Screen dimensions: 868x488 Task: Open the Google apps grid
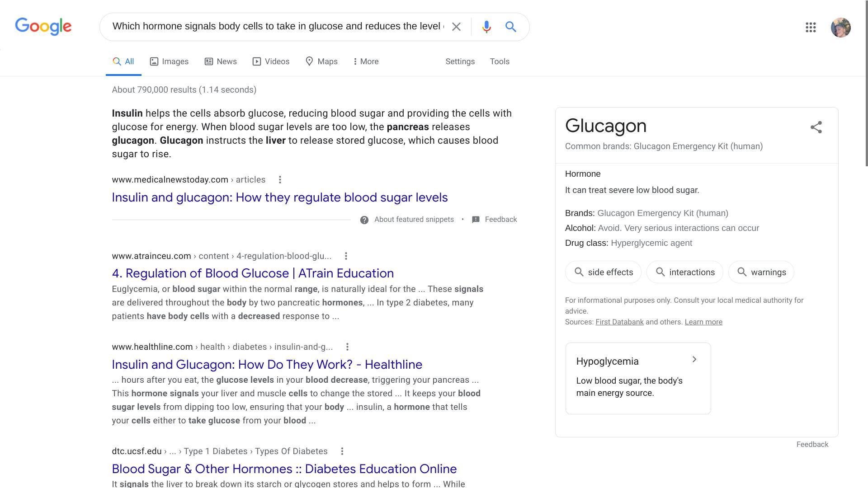tap(811, 28)
